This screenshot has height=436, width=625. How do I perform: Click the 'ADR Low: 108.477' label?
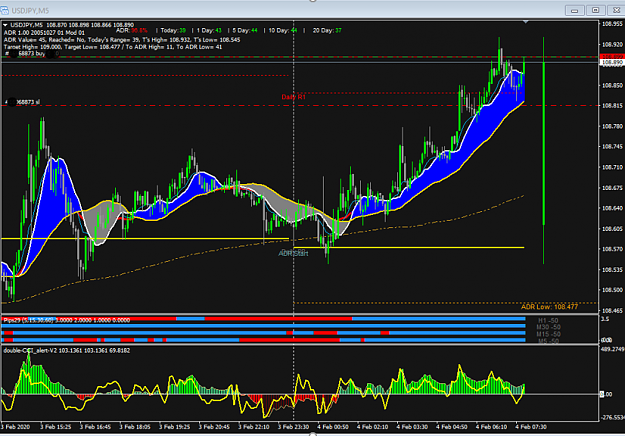[549, 307]
